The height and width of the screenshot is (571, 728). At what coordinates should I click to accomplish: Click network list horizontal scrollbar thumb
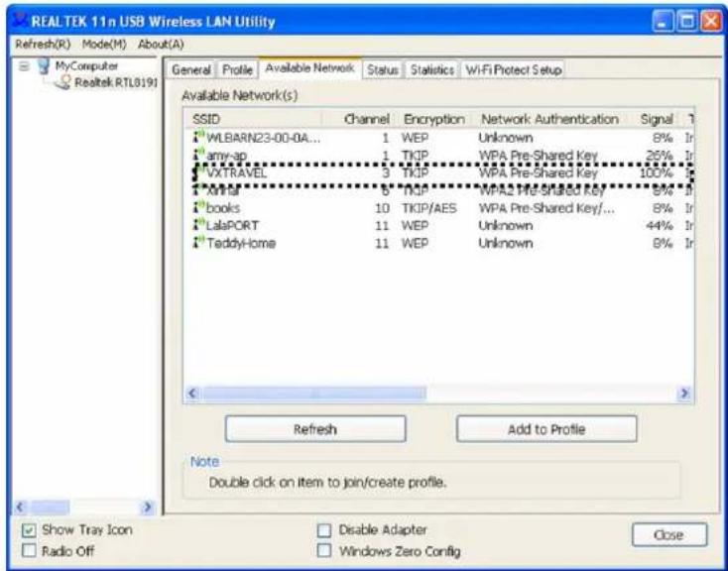click(x=313, y=394)
